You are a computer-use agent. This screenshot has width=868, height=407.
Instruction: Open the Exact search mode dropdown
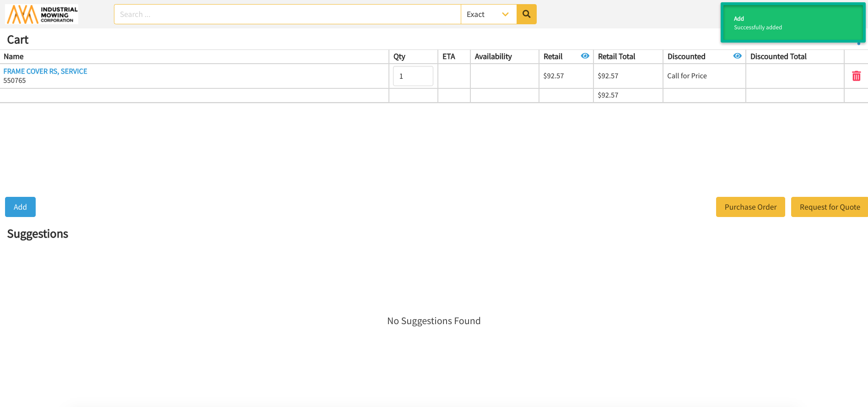[488, 14]
